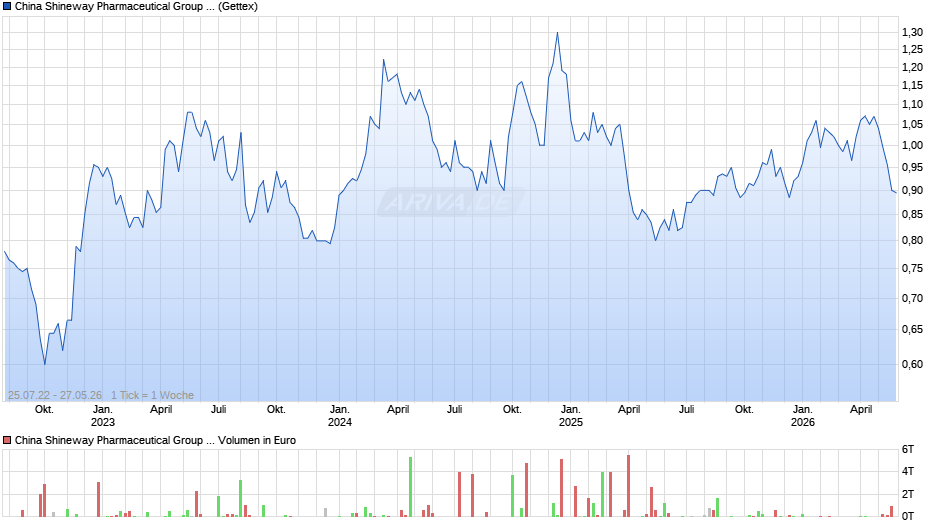
Task: Click the 'Juli' label after April 2025
Action: click(686, 410)
